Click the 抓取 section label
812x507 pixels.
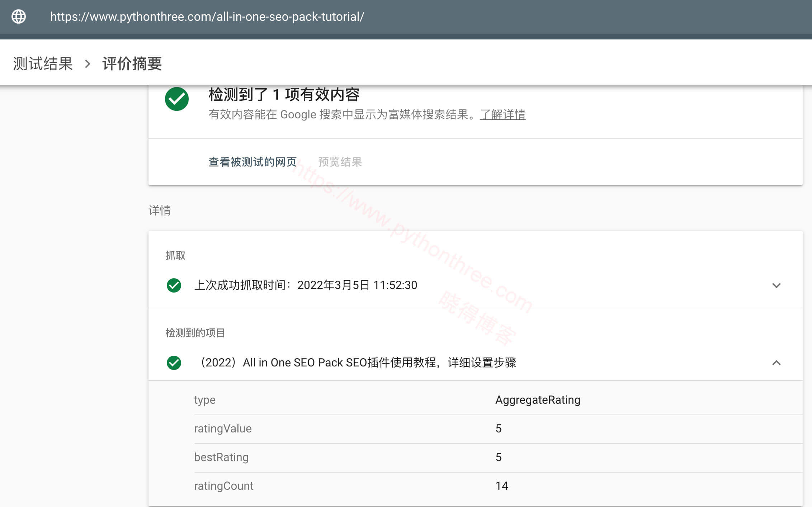point(175,255)
